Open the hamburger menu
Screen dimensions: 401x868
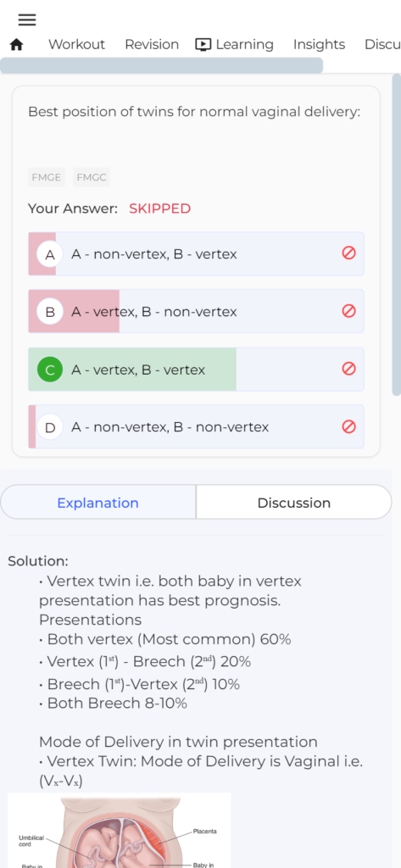[x=27, y=20]
